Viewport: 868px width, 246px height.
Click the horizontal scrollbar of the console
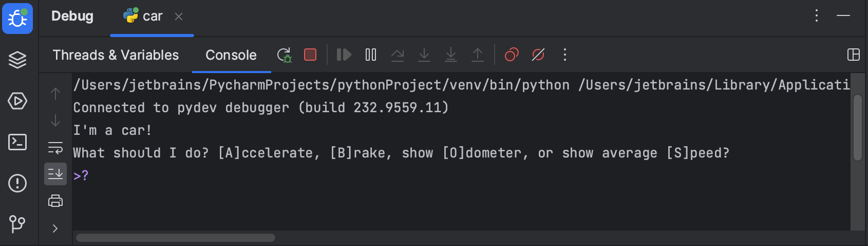176,238
